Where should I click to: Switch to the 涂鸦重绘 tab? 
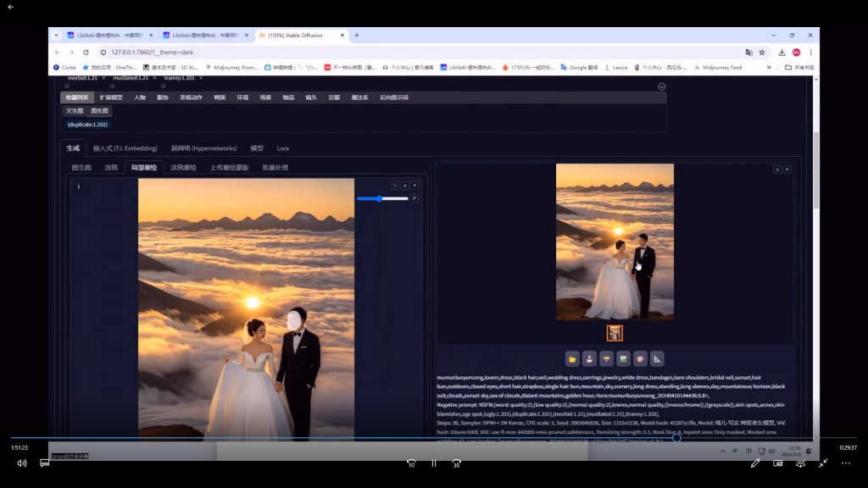click(x=183, y=168)
